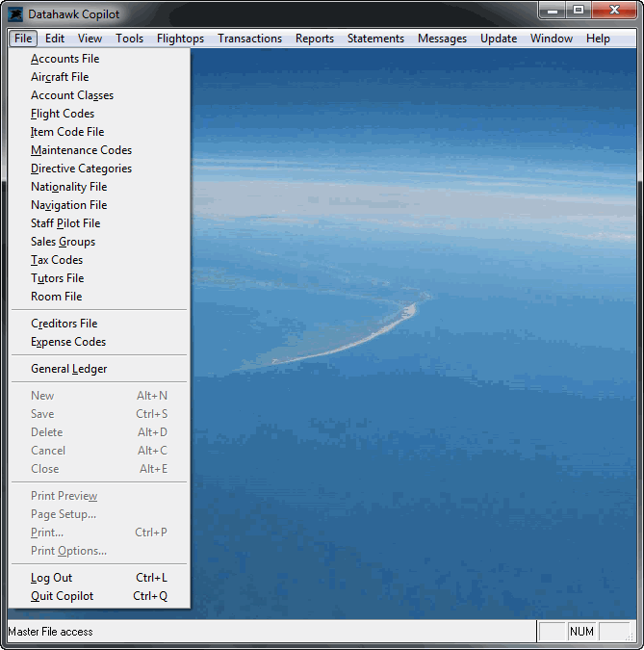
Task: Click the Datahawk Copilot title bar icon
Action: (15, 14)
